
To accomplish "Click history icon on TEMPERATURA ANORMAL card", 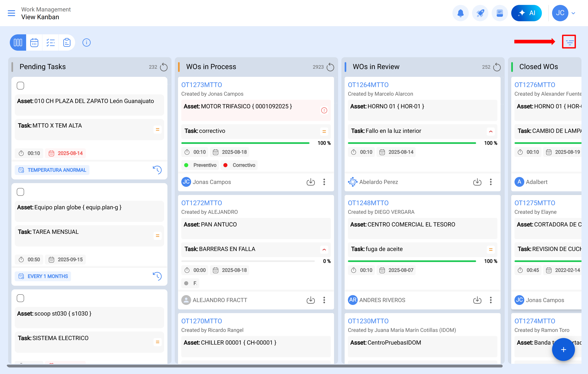I will 157,170.
